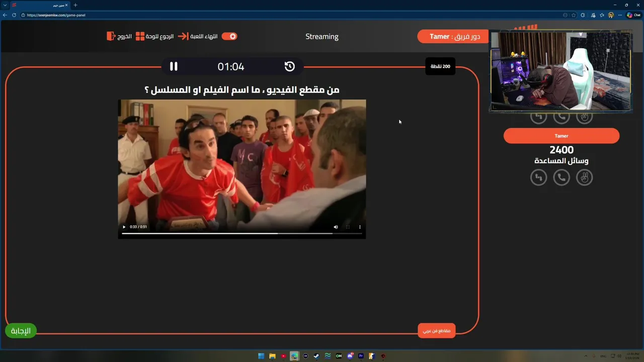Image resolution: width=644 pixels, height=362 pixels.
Task: Click الرجوع للوحة to return to board
Action: point(154,36)
